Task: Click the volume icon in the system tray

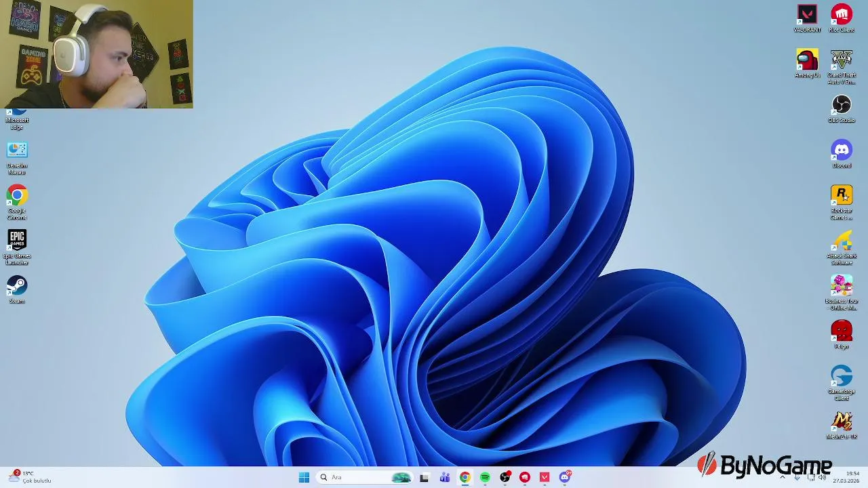Action: click(x=822, y=477)
